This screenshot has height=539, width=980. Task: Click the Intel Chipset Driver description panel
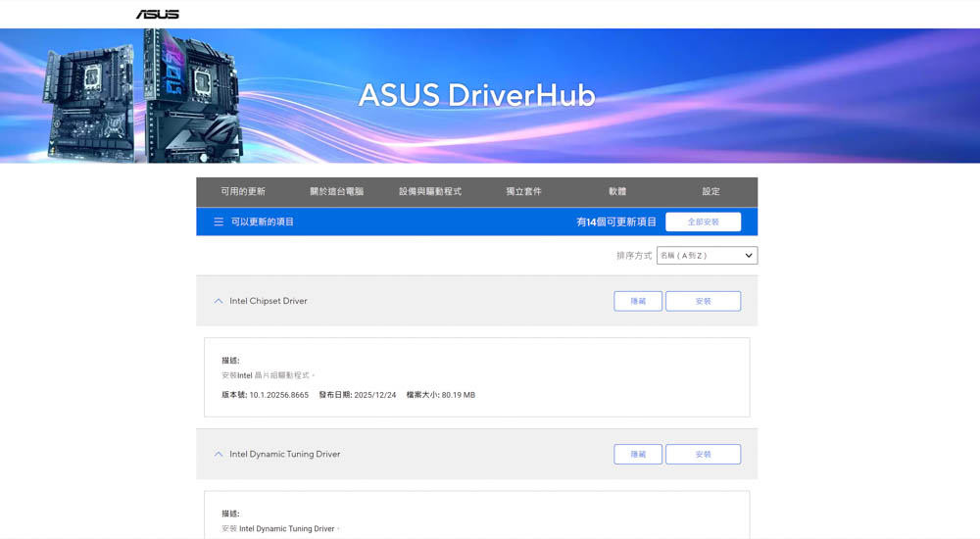[x=476, y=377]
